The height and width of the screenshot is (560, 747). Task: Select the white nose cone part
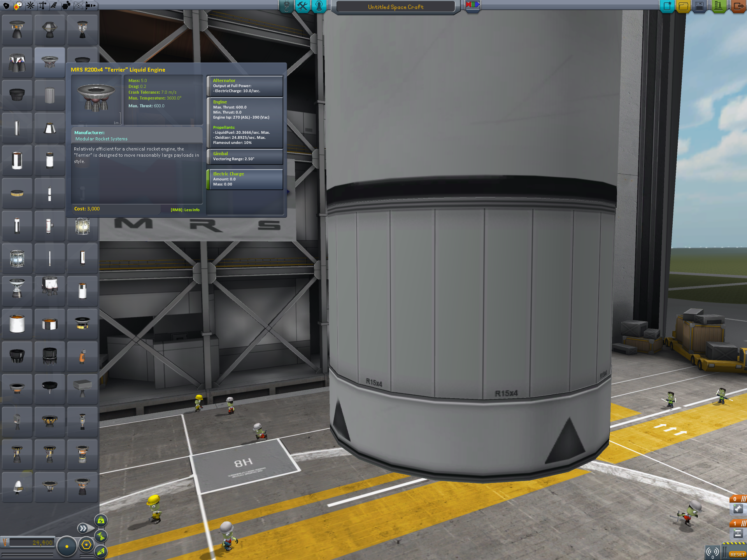point(17,487)
